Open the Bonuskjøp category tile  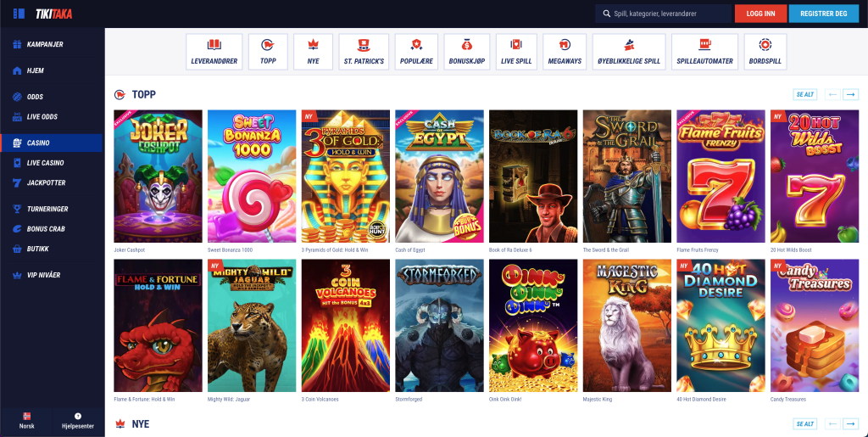click(x=467, y=52)
